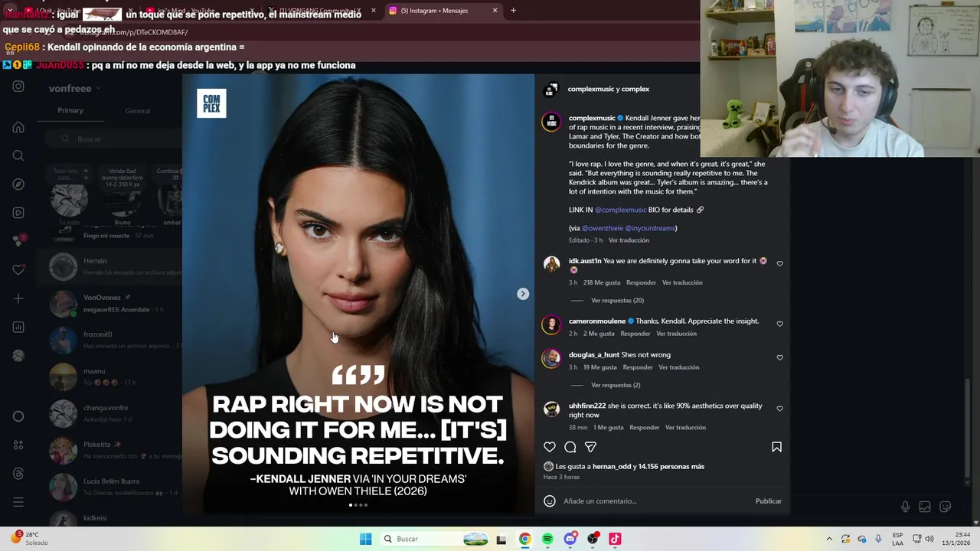Go to the next photo in the carousel
This screenshot has height=551, width=980.
[x=523, y=294]
